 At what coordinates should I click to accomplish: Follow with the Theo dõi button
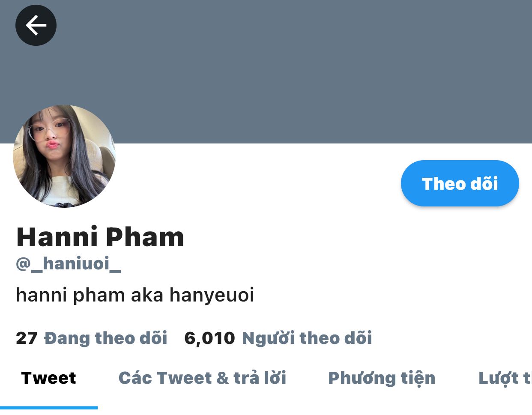tap(460, 183)
